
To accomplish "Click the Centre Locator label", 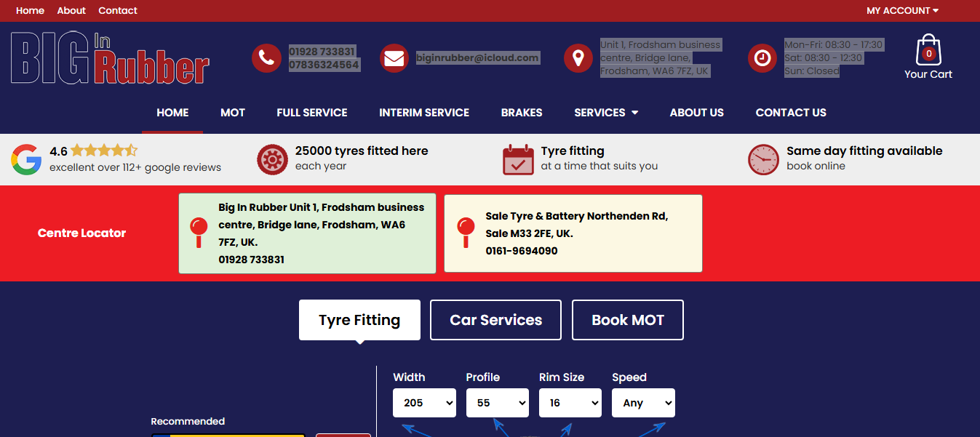I will (x=82, y=233).
